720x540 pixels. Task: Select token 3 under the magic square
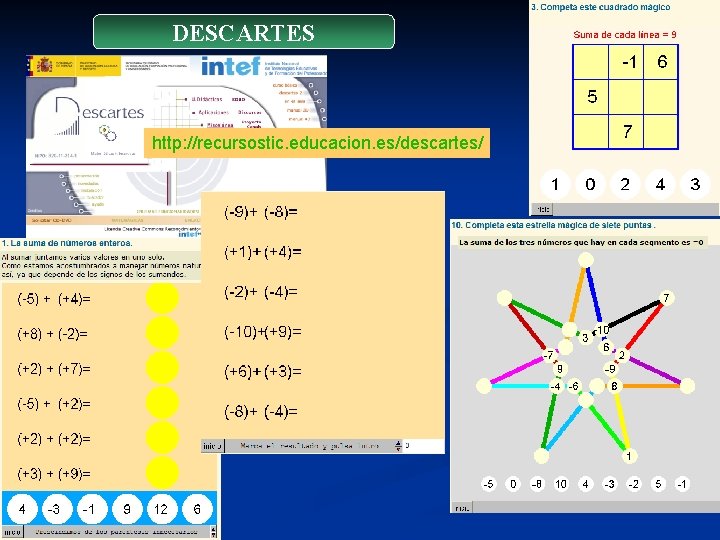(695, 184)
